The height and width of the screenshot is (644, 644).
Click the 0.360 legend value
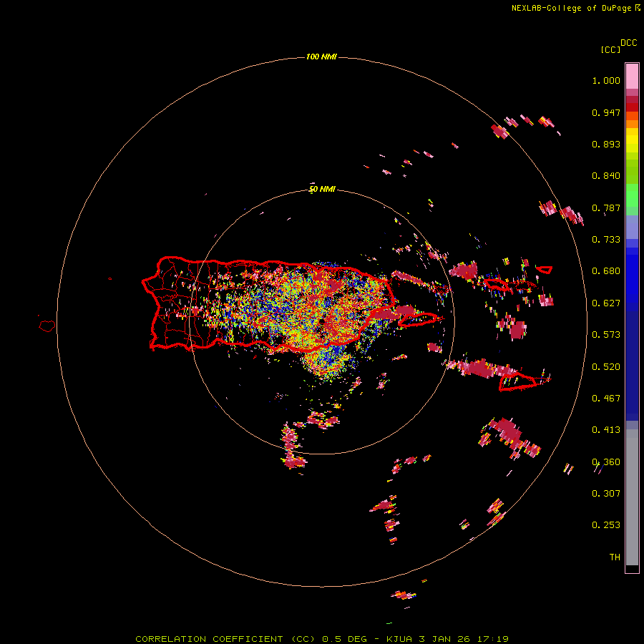tap(606, 462)
